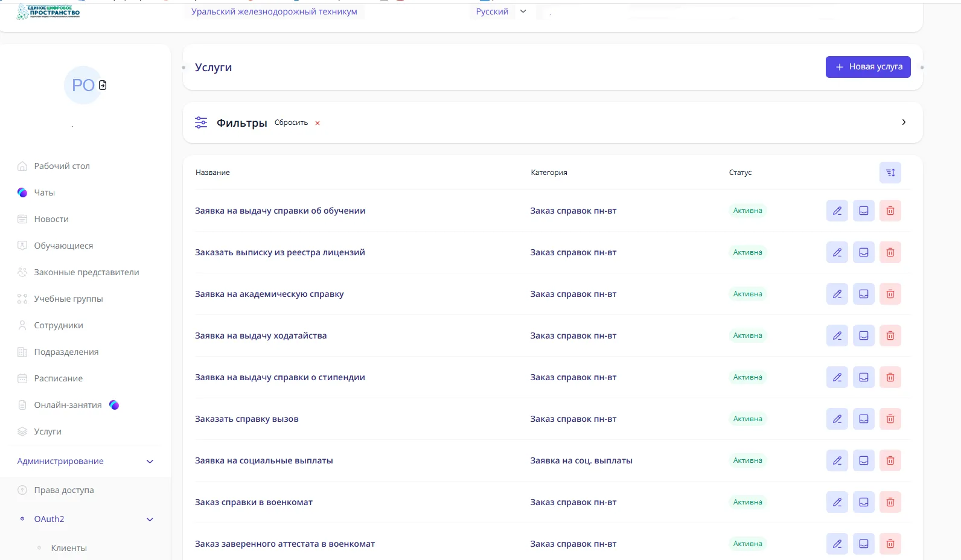Open inbox icon for Заявка на академическую справку
Image resolution: width=961 pixels, height=560 pixels.
(x=863, y=294)
